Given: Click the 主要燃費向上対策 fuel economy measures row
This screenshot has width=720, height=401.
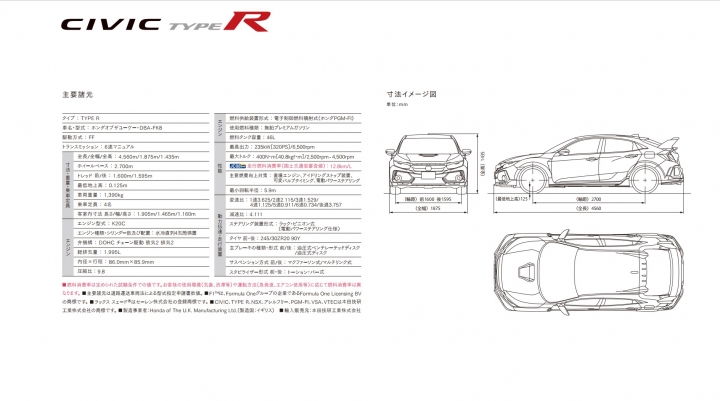Looking at the screenshot, I should coord(294,178).
